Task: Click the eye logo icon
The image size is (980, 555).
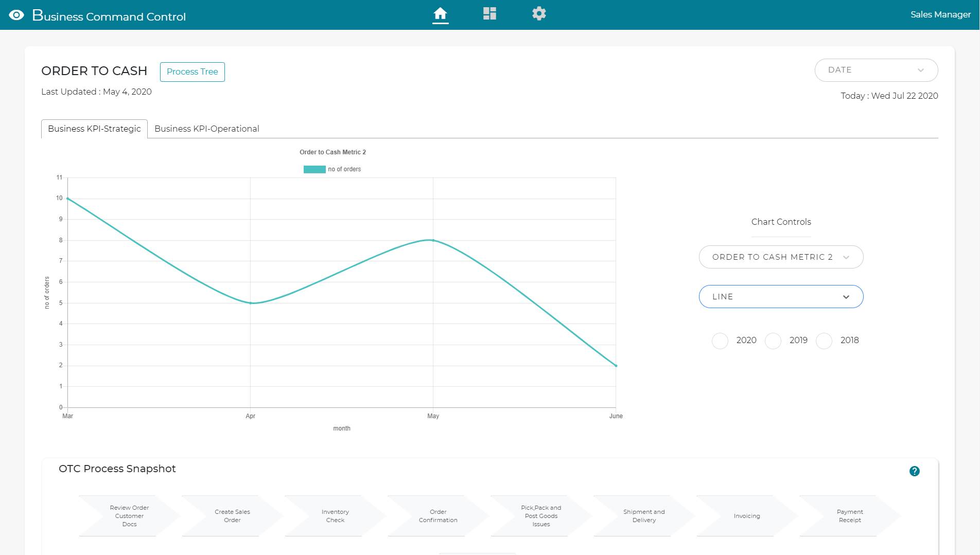Action: tap(16, 15)
